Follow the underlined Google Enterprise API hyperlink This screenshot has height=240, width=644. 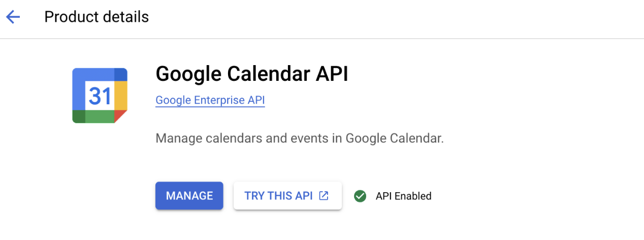coord(210,100)
